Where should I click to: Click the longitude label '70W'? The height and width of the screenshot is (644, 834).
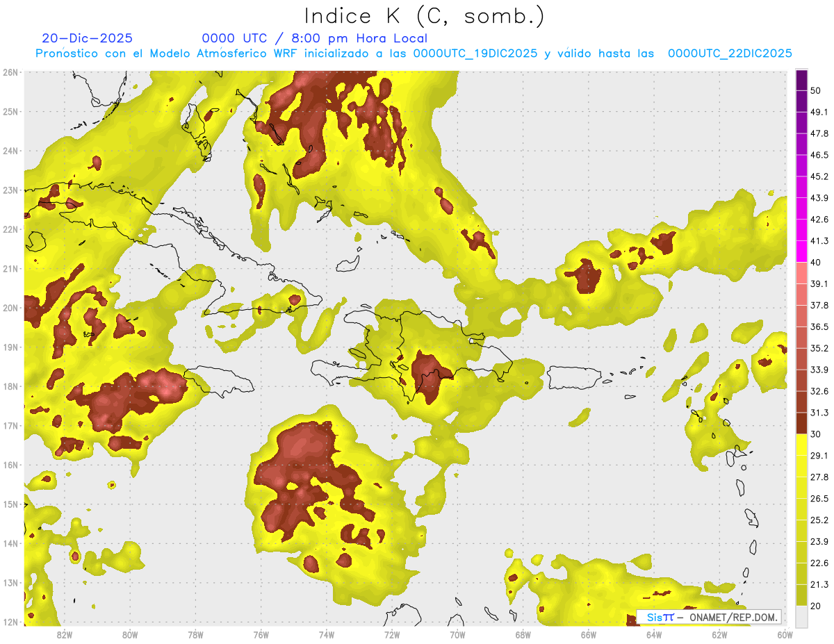click(x=457, y=635)
